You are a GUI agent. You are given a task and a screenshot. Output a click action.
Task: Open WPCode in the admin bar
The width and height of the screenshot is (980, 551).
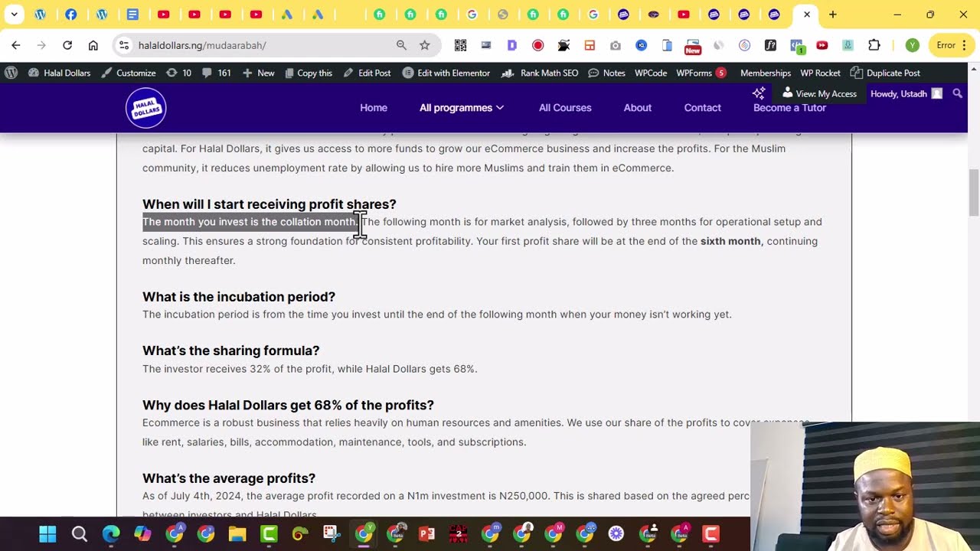point(651,73)
